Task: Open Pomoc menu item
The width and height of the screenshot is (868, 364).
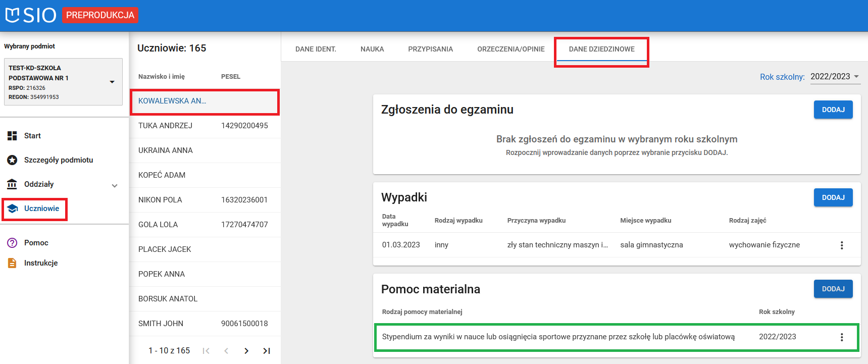Action: 36,243
